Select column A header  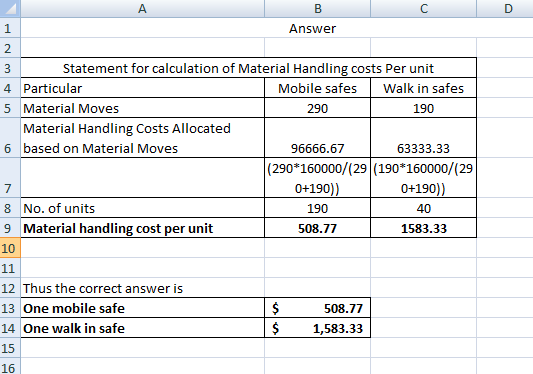pos(142,8)
